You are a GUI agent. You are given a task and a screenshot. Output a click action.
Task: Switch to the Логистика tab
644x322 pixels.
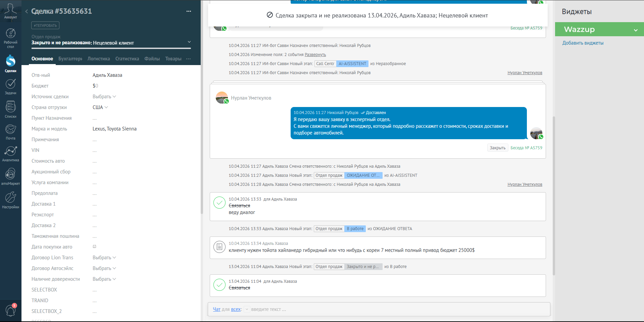click(99, 59)
